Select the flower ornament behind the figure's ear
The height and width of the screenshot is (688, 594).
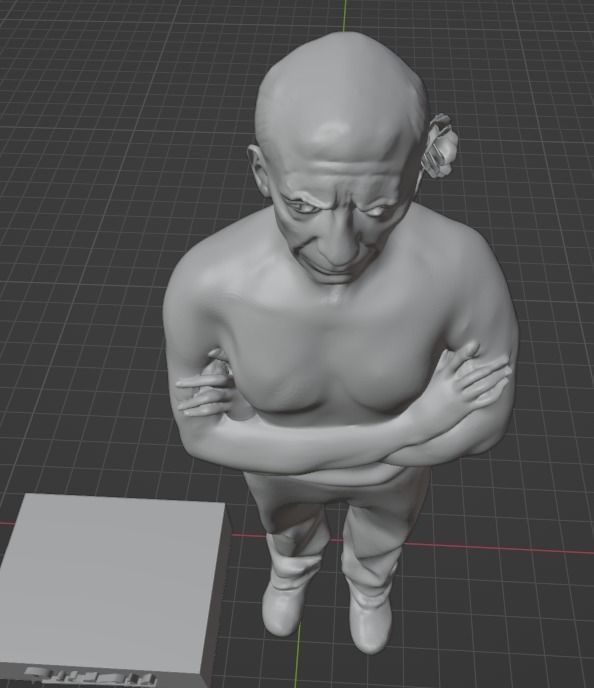[x=440, y=146]
